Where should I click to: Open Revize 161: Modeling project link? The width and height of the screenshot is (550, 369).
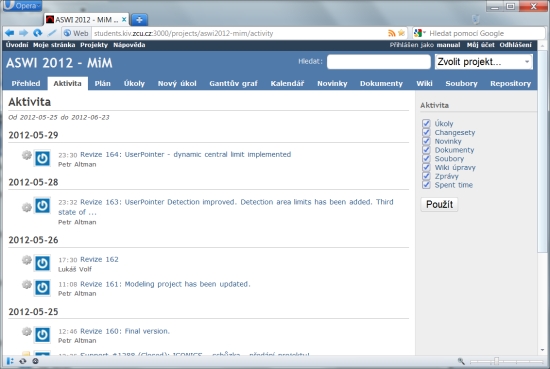pyautogui.click(x=165, y=284)
